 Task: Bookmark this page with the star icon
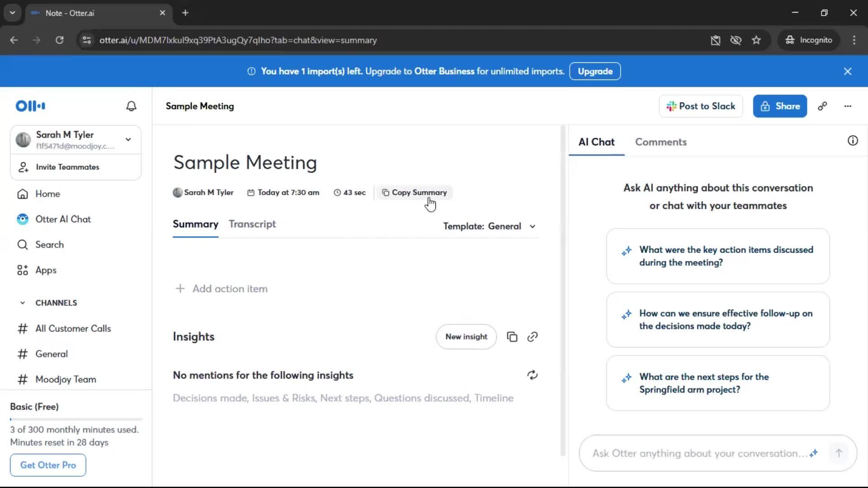756,40
